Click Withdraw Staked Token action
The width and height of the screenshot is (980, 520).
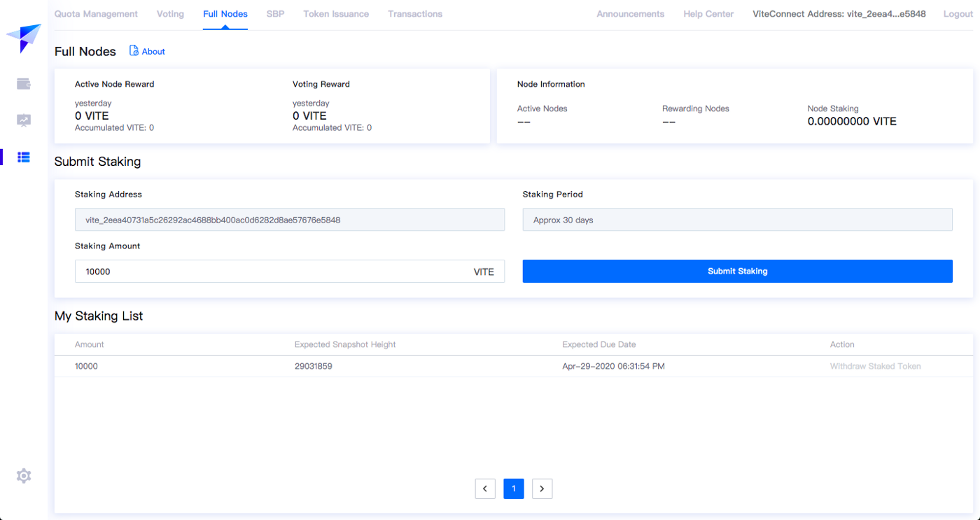pyautogui.click(x=876, y=366)
